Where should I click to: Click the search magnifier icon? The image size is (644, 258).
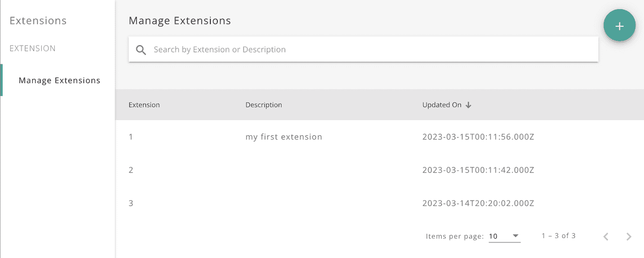pyautogui.click(x=141, y=50)
